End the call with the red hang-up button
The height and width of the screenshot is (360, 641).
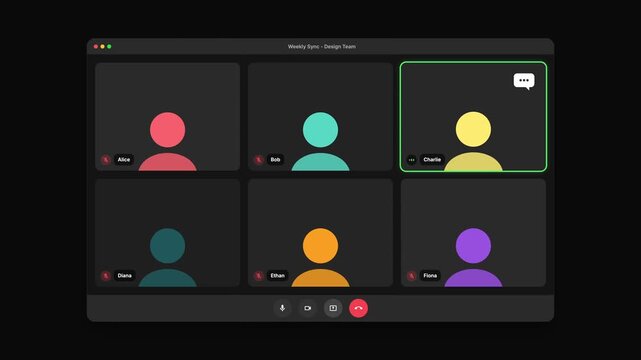[359, 308]
